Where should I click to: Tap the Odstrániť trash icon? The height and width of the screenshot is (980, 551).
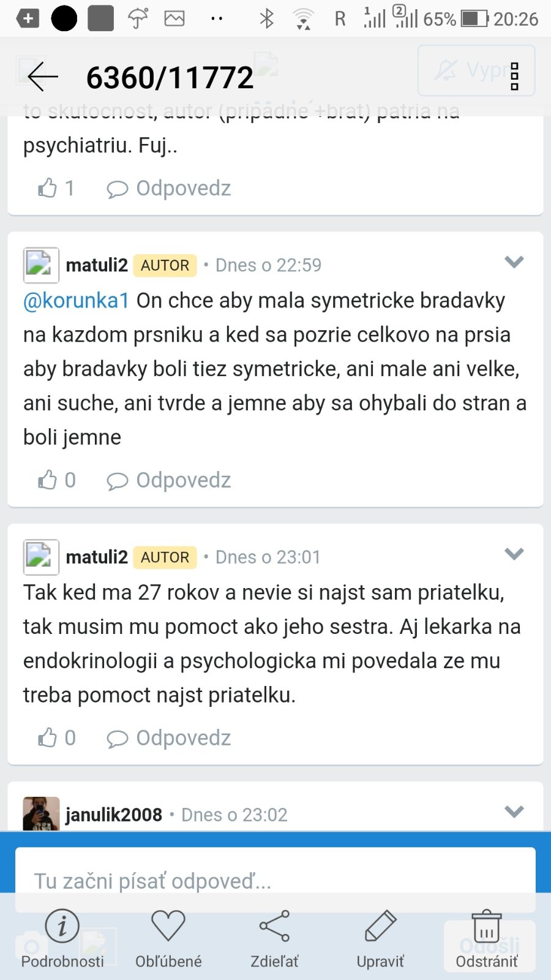point(487,926)
